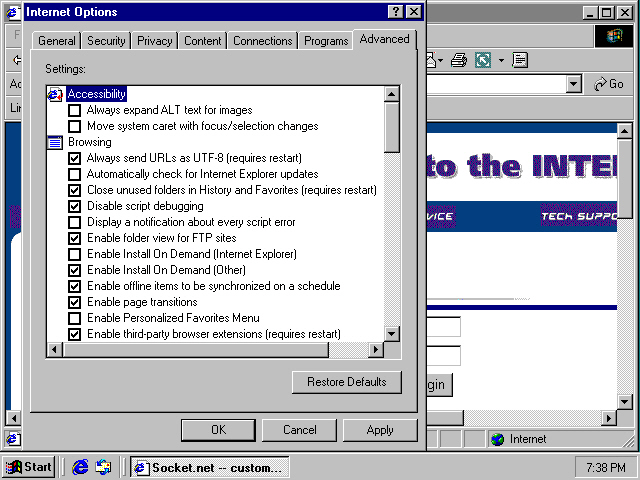Image resolution: width=640 pixels, height=480 pixels.
Task: Uncheck Always send URLs as UTF-8
Action: [x=74, y=158]
